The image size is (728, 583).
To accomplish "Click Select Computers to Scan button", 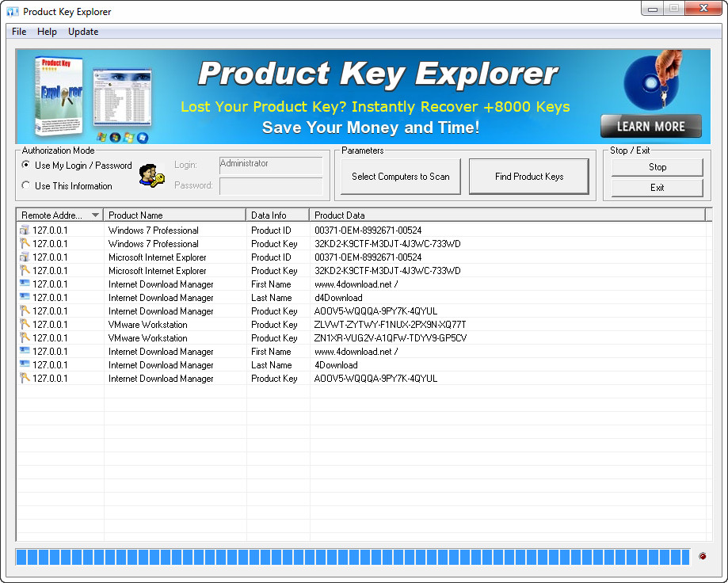I will tap(401, 177).
